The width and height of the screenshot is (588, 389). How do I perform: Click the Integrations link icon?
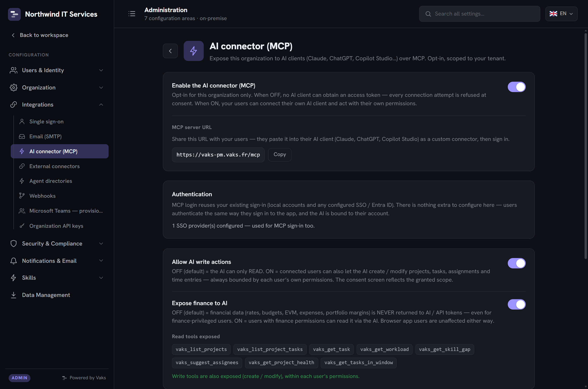point(14,105)
